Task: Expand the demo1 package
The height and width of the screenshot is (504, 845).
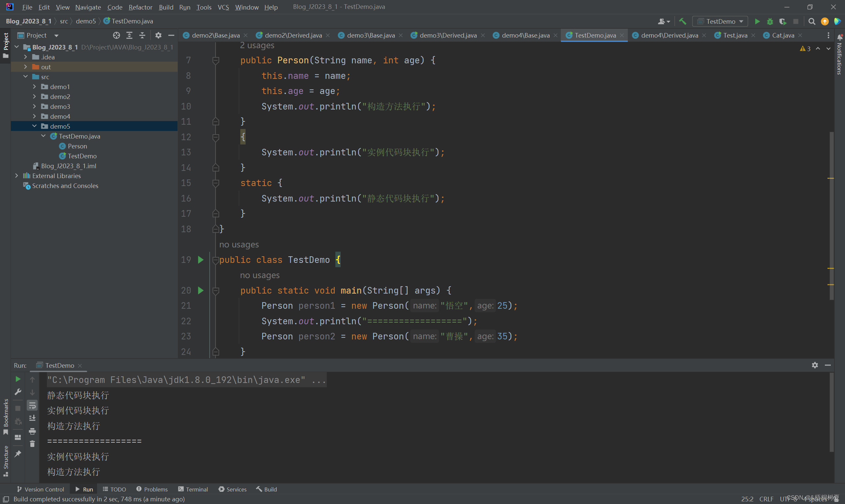Action: click(x=34, y=87)
